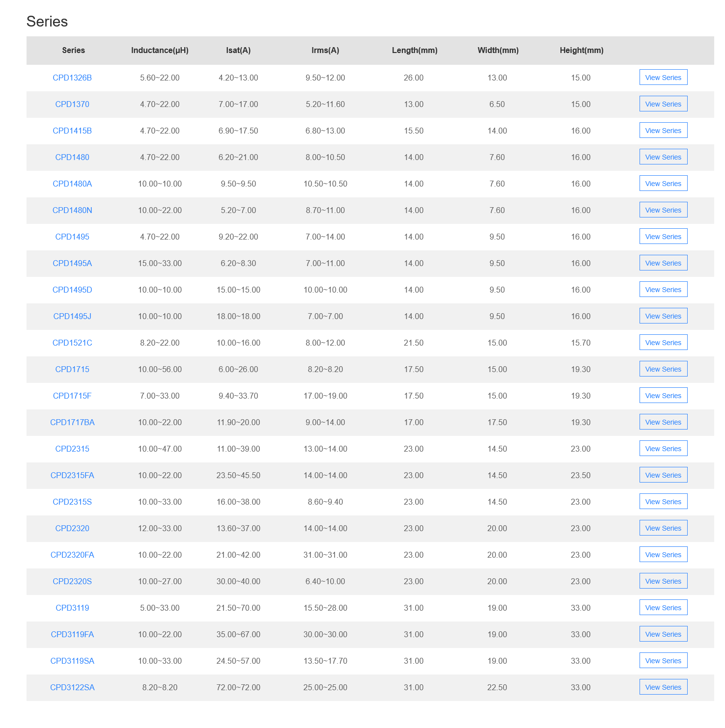Image resolution: width=725 pixels, height=728 pixels.
Task: Open the CPD1715F series link
Action: click(72, 396)
